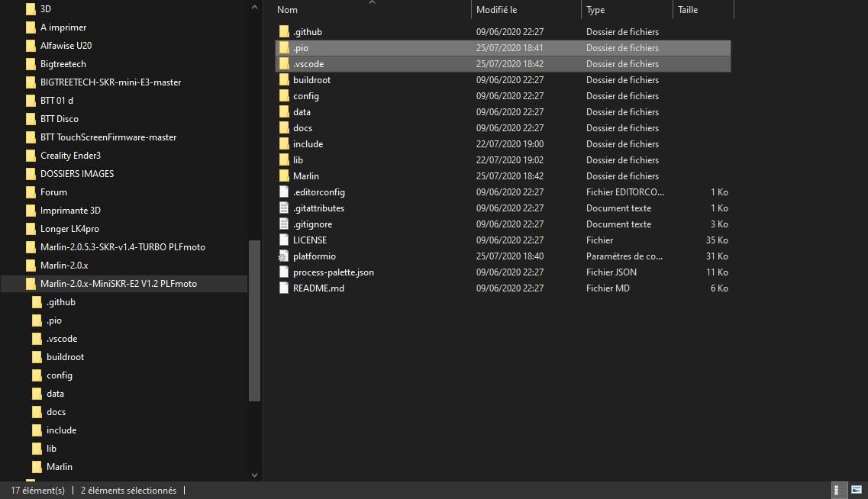The image size is (868, 499).
Task: Click the .vscode folder icon in file list
Action: click(284, 63)
